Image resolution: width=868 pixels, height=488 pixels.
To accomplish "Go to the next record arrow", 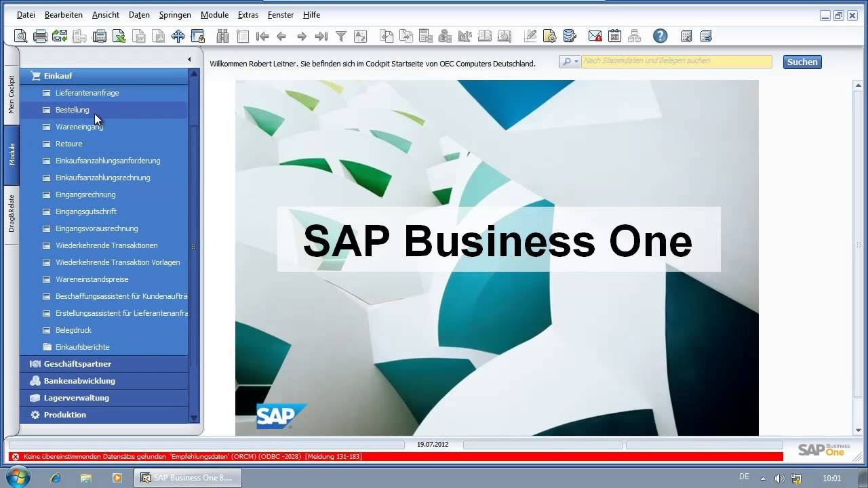I will [x=302, y=36].
